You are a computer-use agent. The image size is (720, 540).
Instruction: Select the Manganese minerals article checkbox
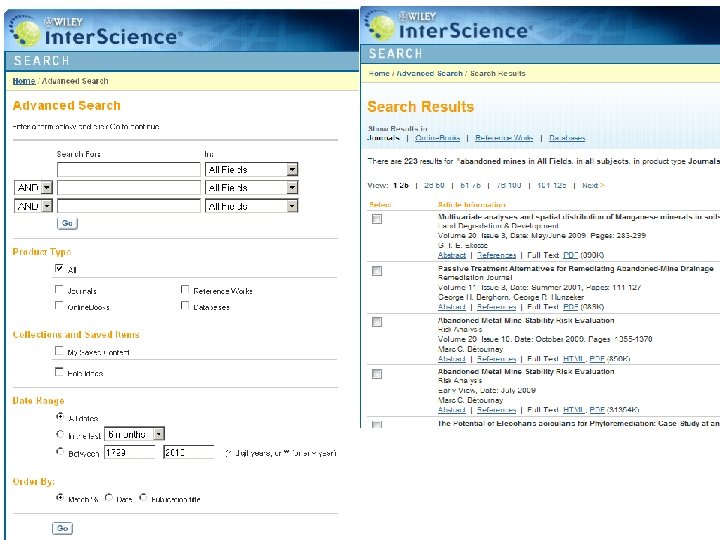(x=377, y=219)
